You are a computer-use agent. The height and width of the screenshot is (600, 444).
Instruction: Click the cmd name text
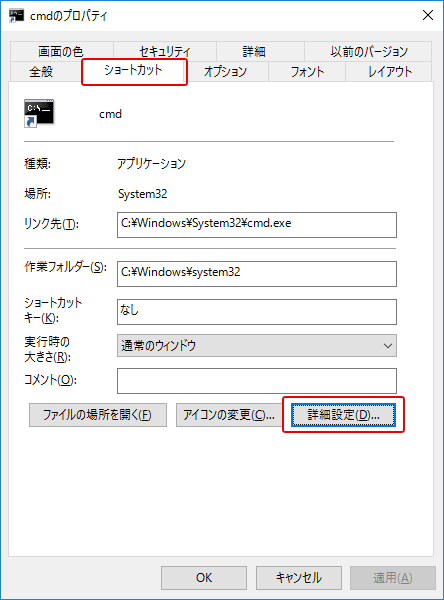point(110,114)
